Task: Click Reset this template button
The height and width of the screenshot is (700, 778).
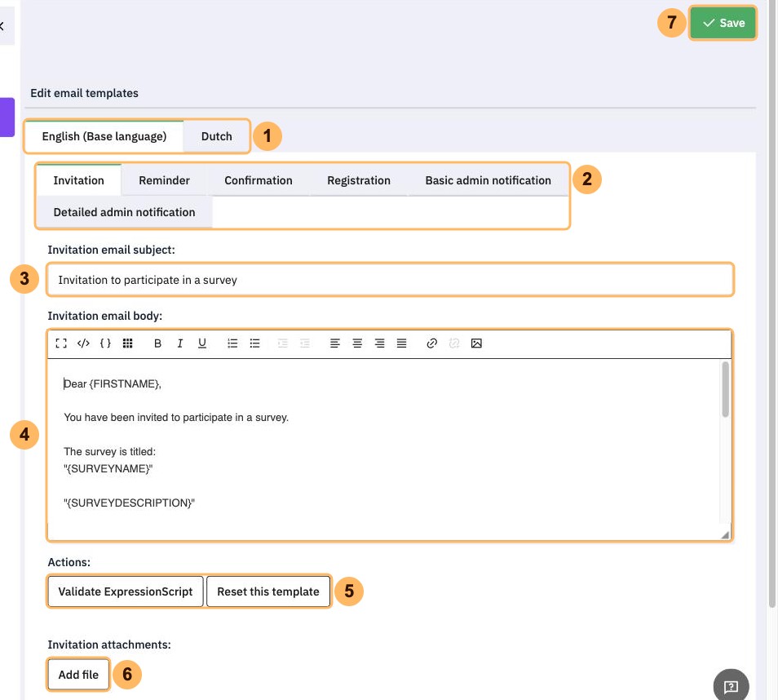Action: point(268,591)
